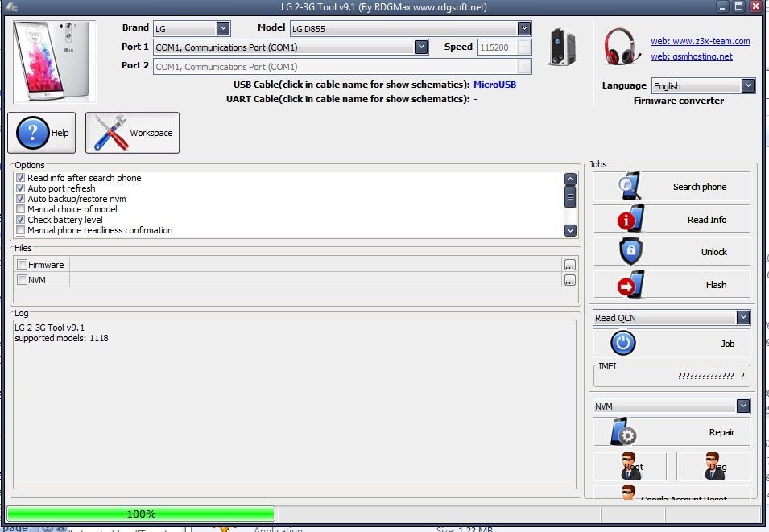This screenshot has width=769, height=532.
Task: Click the NVM file path field
Action: pos(316,279)
